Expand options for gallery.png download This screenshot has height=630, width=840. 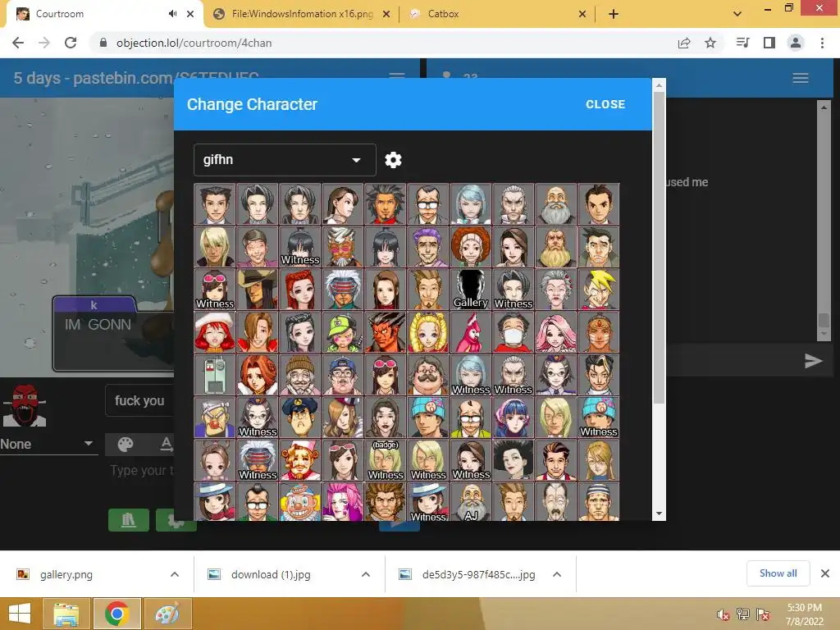coord(175,574)
